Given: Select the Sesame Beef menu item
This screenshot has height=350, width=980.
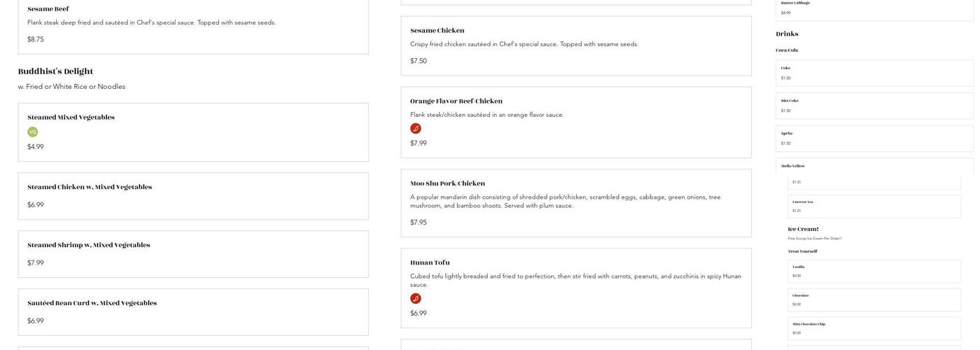Looking at the screenshot, I should point(48,9).
